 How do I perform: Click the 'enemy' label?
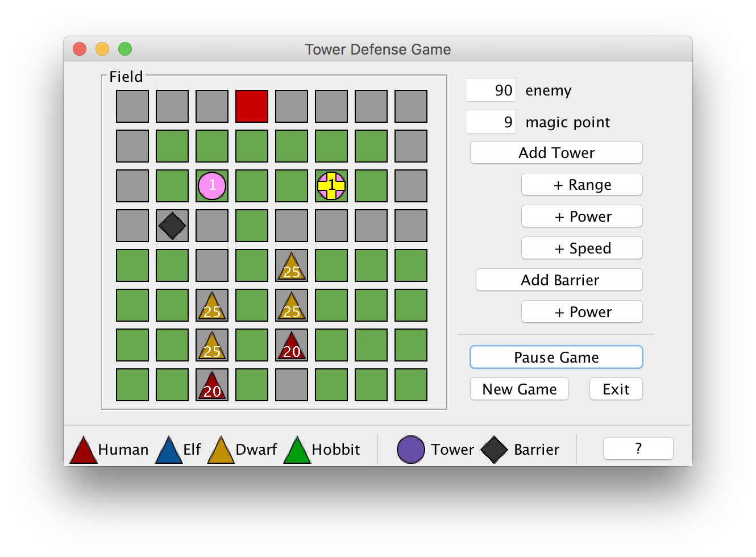click(x=549, y=90)
